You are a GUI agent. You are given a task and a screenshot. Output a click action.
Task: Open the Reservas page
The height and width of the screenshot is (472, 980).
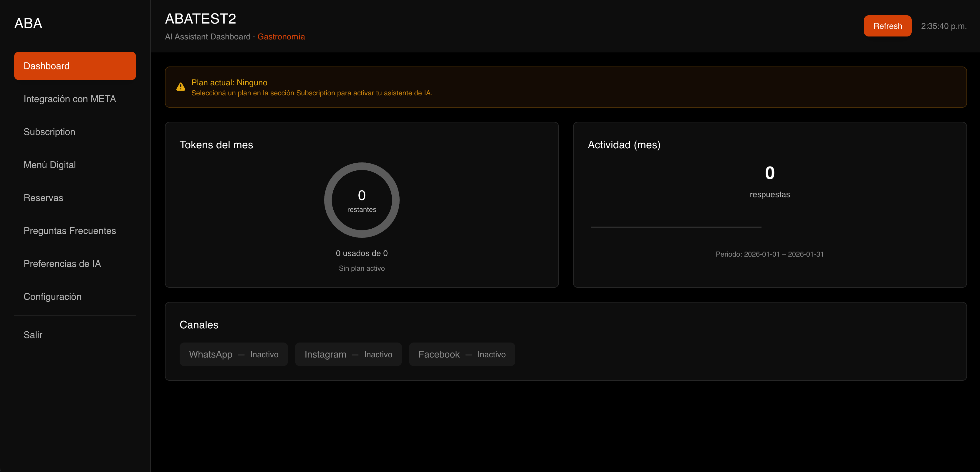[x=43, y=198]
